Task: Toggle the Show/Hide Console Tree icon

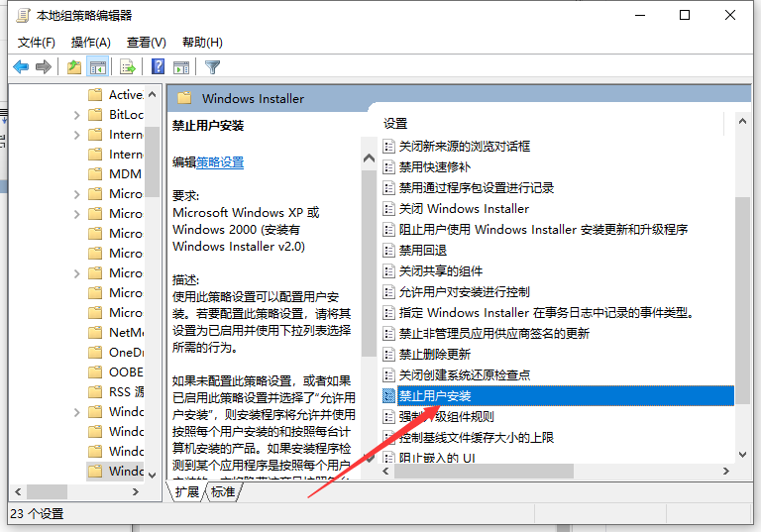Action: [x=97, y=67]
